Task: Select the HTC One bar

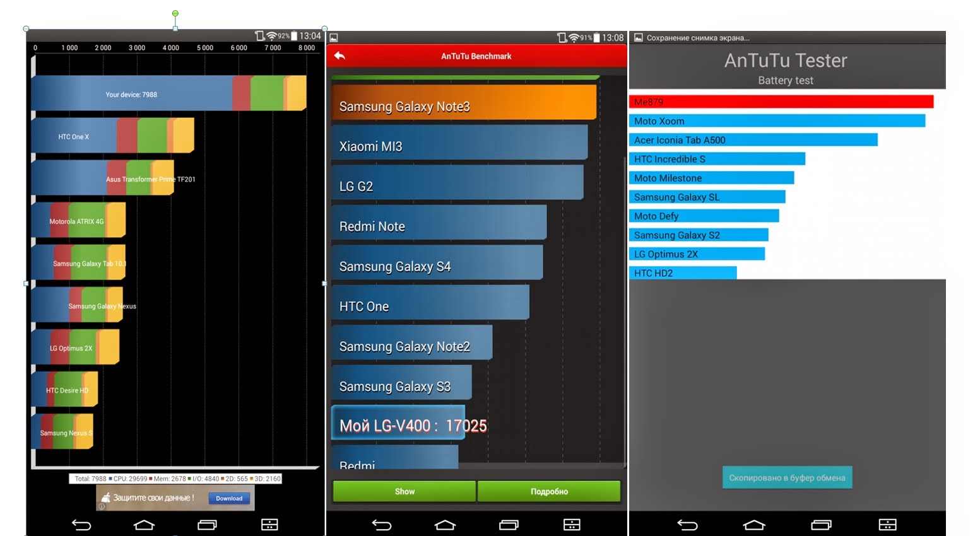Action: coord(430,302)
